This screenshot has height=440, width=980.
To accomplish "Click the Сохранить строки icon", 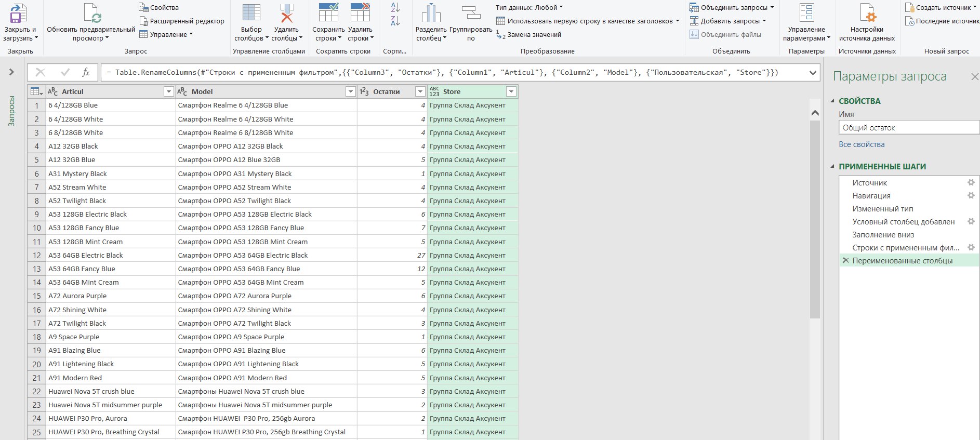I will pos(328,14).
